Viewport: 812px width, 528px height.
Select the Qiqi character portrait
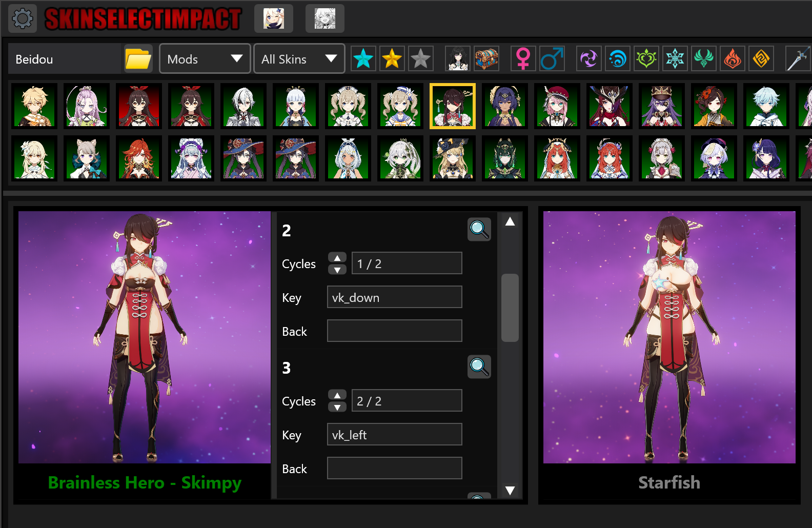click(714, 158)
